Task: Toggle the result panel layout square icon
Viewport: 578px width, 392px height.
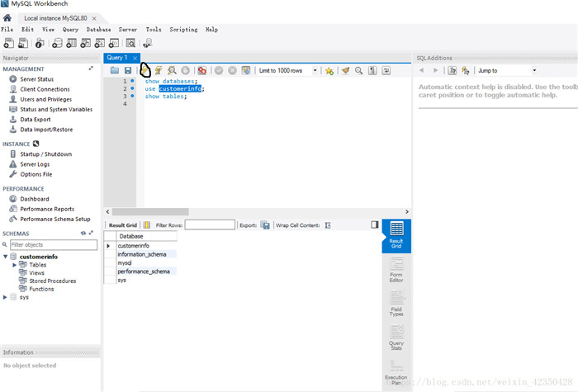Action: [x=374, y=224]
